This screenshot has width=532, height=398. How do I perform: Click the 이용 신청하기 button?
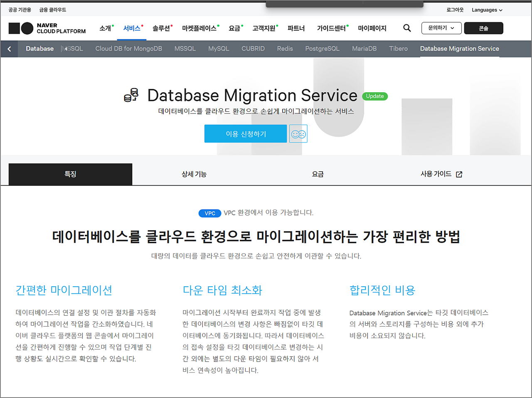coord(246,134)
